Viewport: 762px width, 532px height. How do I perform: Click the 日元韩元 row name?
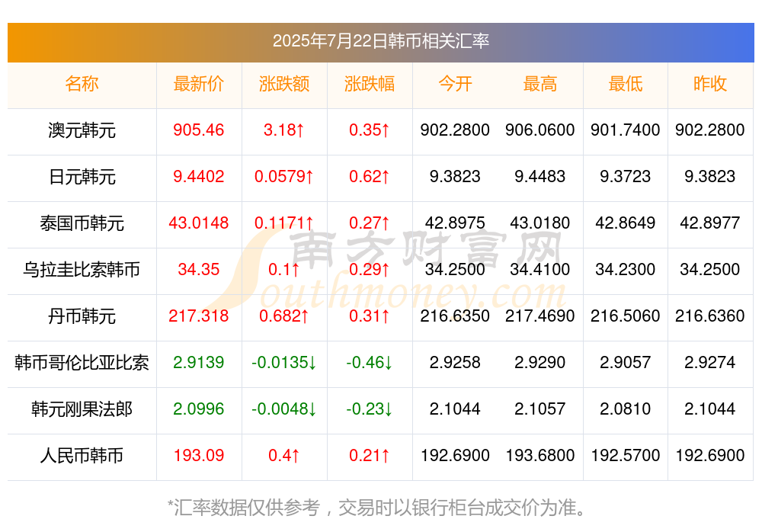pos(82,177)
